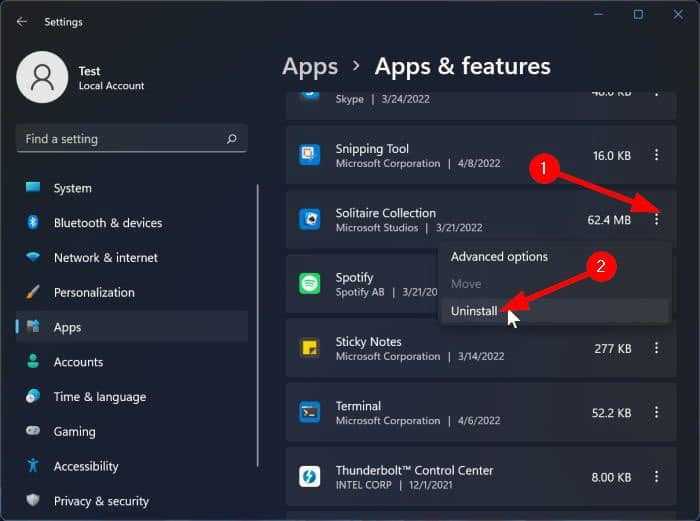Click the Accounts person icon
Image resolution: width=700 pixels, height=521 pixels.
pos(33,361)
